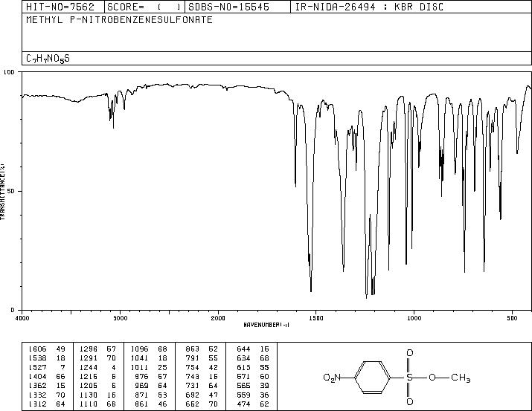
Task: Select the WAVENUMBER axis title
Action: click(266, 325)
